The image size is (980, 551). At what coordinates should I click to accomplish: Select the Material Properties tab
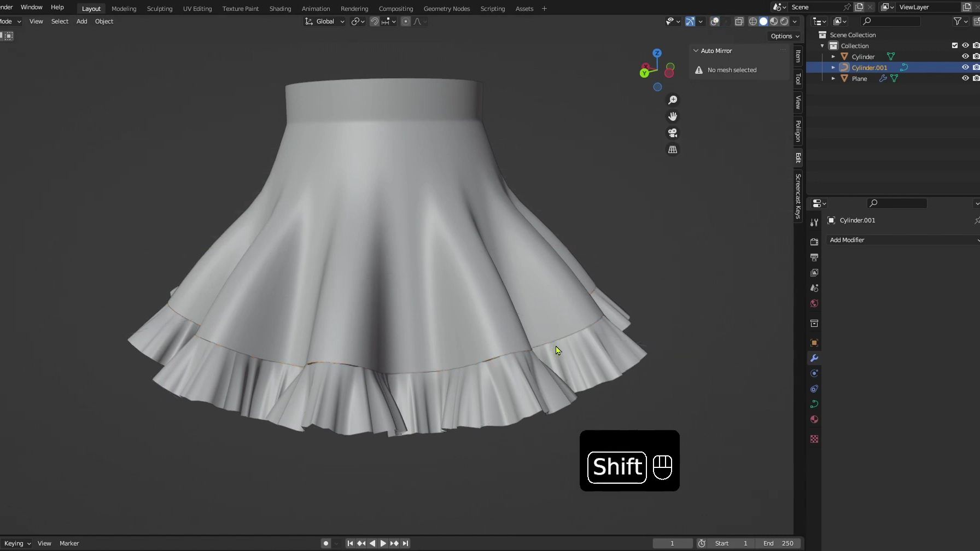[x=814, y=419]
